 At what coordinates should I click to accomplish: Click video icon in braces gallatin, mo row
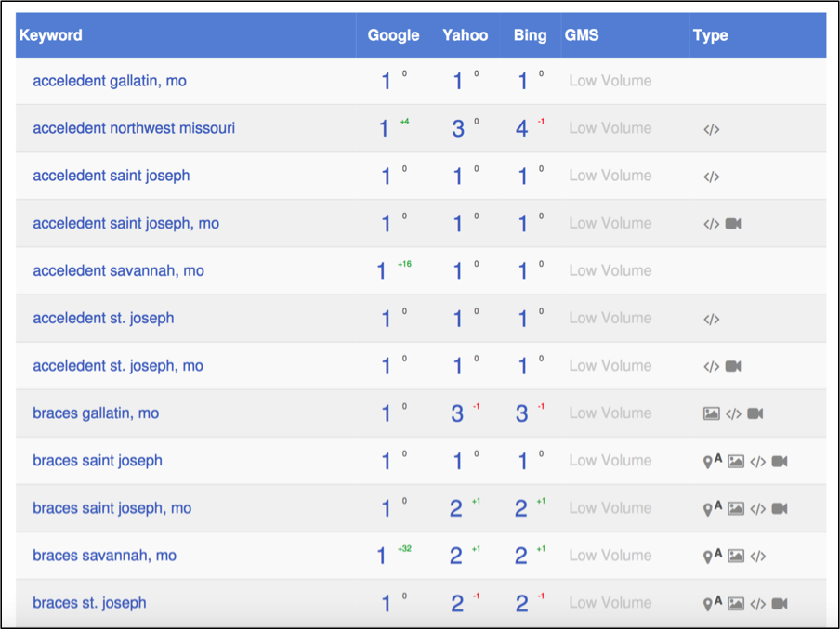755,413
